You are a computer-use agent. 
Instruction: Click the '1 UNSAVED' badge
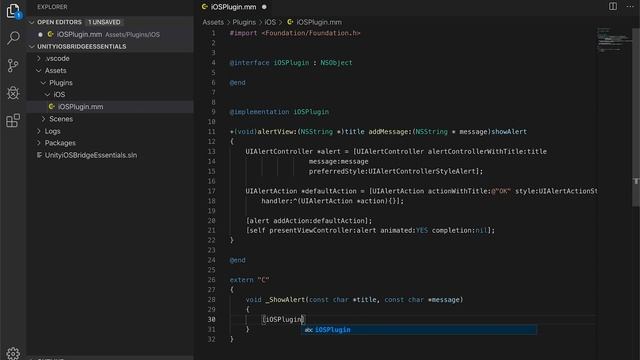104,22
